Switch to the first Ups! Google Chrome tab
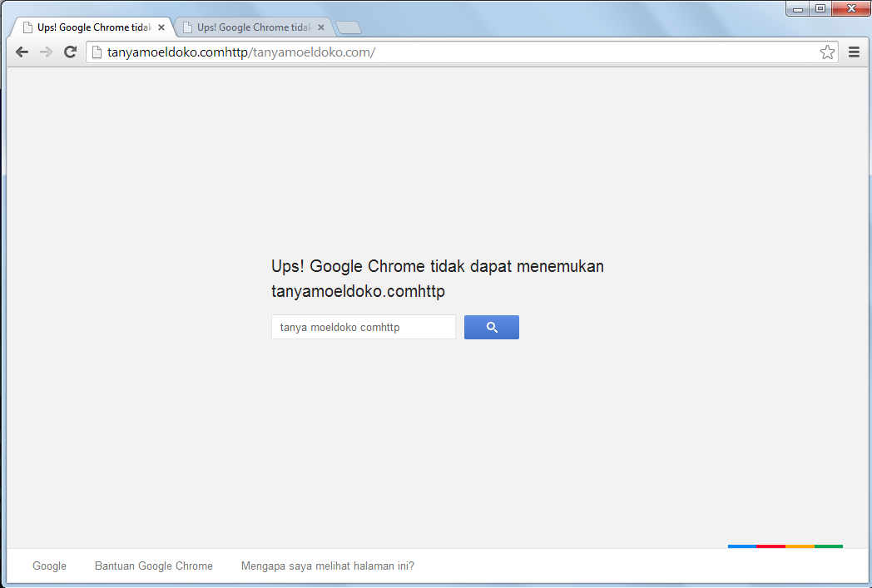The width and height of the screenshot is (872, 588). tap(92, 27)
